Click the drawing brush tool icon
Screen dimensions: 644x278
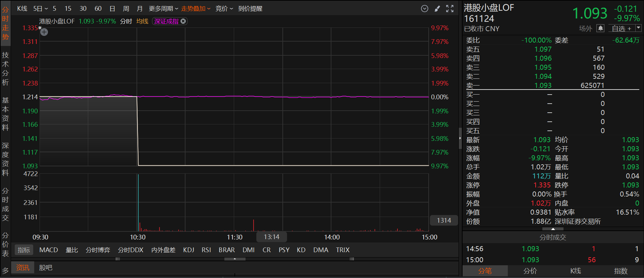pos(437,9)
